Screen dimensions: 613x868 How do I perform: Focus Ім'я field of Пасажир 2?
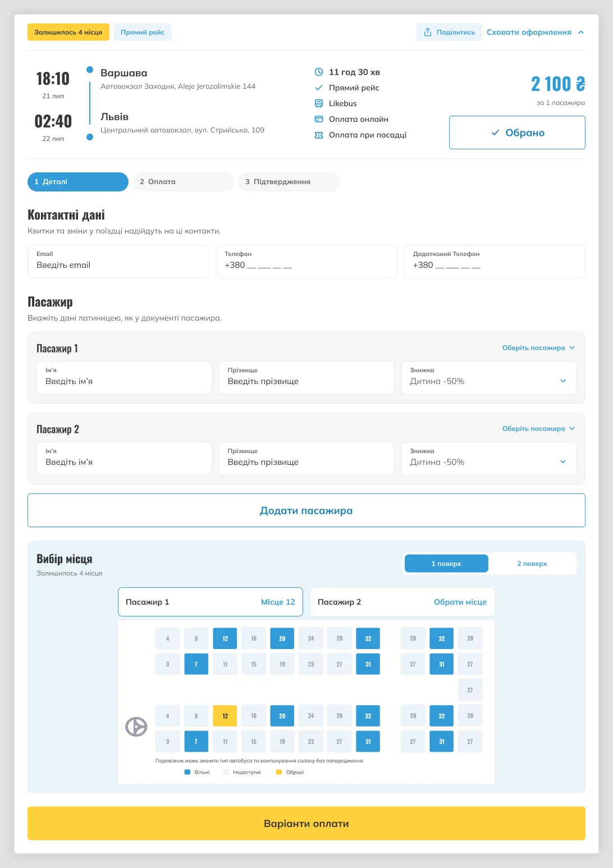tap(124, 459)
